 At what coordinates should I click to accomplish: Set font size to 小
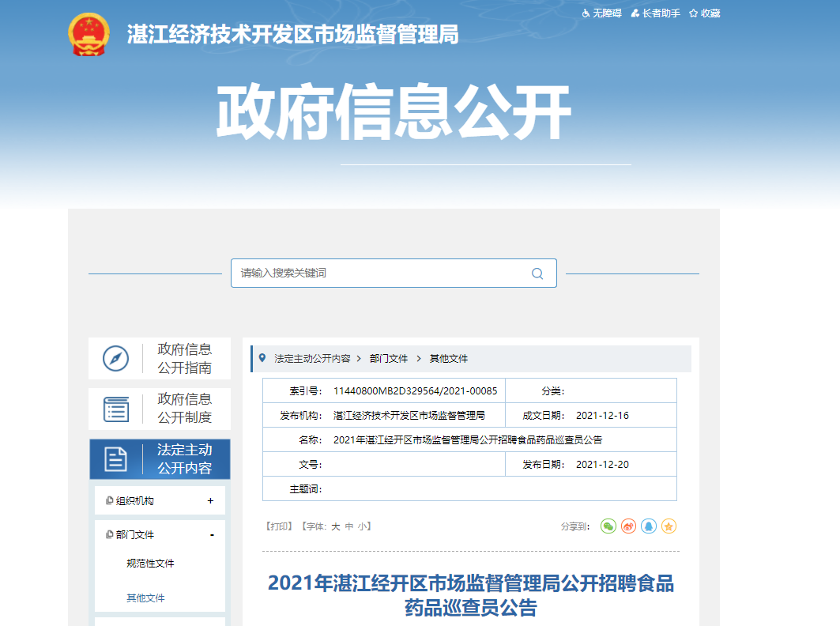(x=362, y=526)
